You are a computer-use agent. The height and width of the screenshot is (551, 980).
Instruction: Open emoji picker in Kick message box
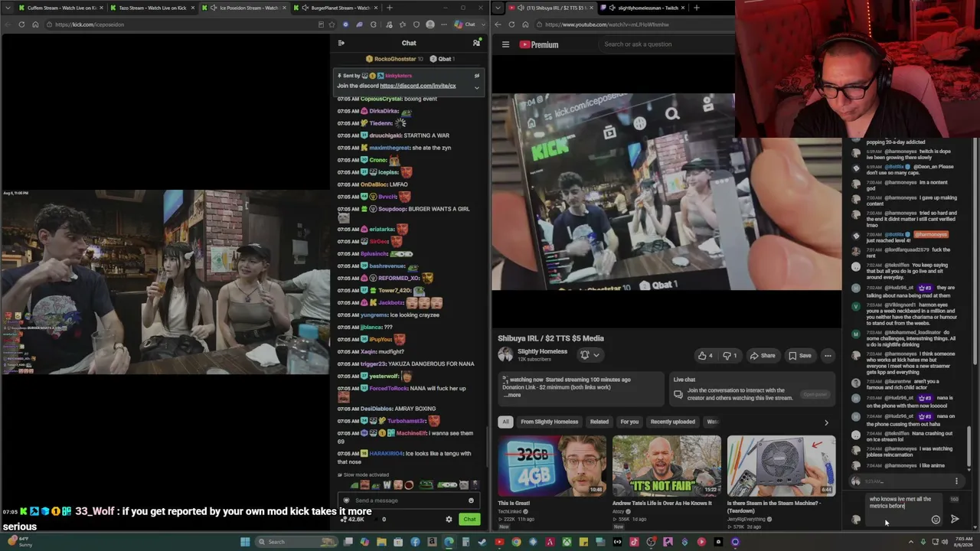471,500
